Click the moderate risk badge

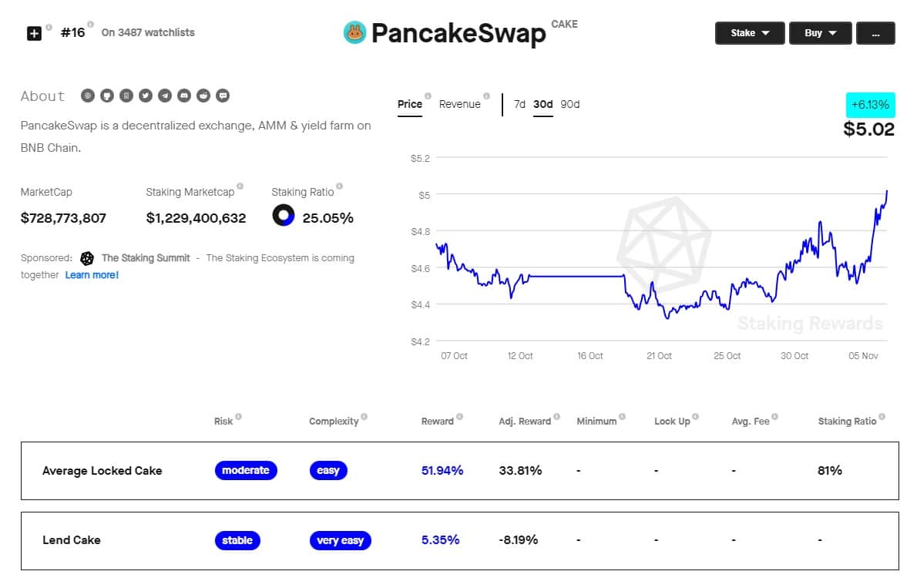[x=246, y=470]
